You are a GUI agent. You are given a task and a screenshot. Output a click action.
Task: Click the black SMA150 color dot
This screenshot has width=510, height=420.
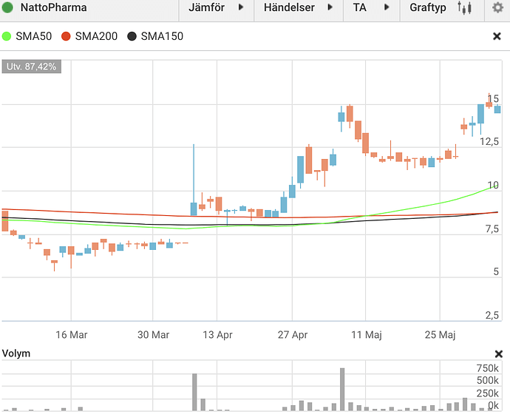tap(132, 36)
